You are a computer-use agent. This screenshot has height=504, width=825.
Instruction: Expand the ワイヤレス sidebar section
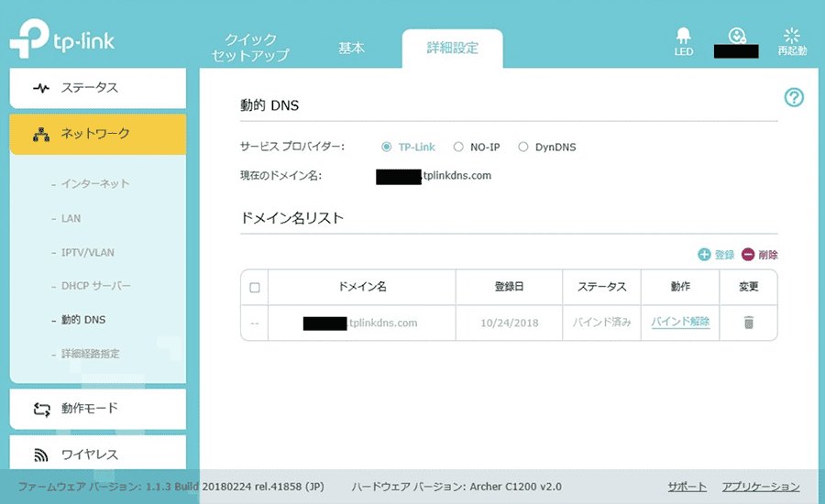click(98, 454)
